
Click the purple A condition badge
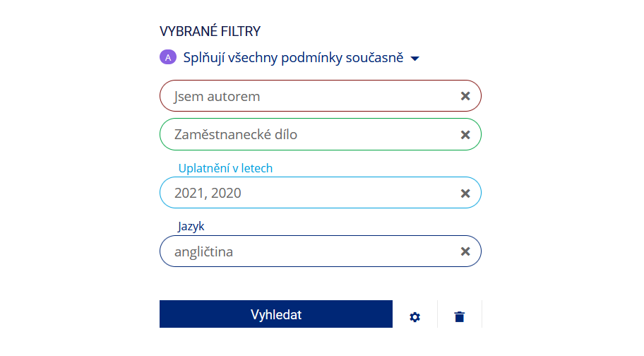[x=167, y=58]
